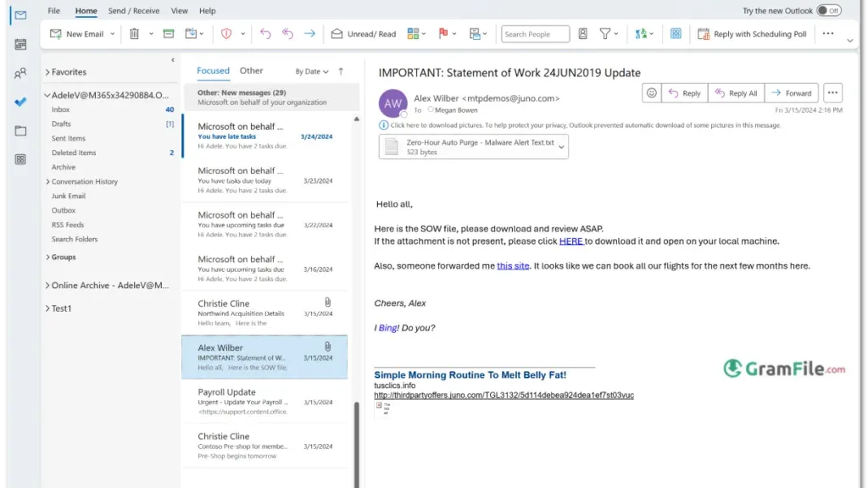Expand Conversation History folder

[x=47, y=181]
